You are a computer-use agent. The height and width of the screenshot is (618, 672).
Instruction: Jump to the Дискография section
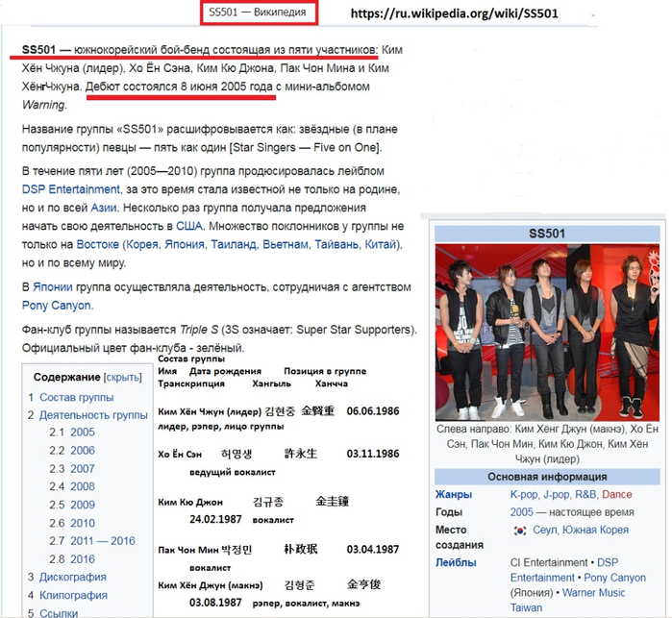pos(72,578)
